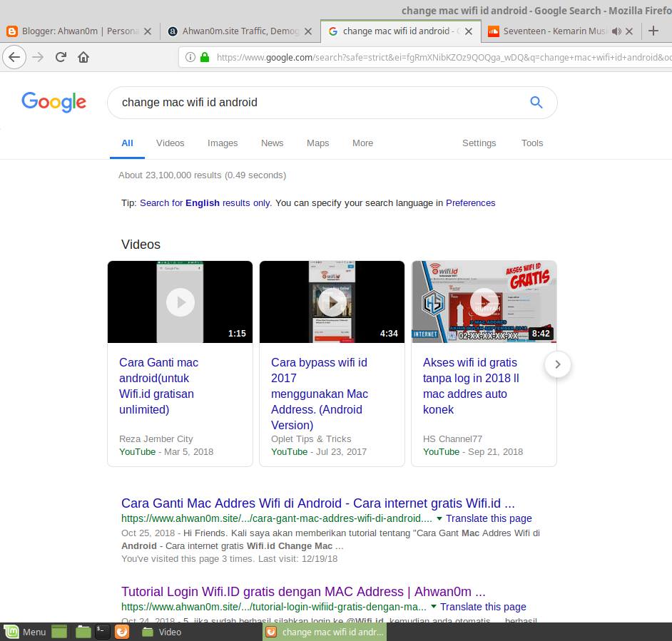Open a new browser tab
The height and width of the screenshot is (641, 672).
[653, 31]
